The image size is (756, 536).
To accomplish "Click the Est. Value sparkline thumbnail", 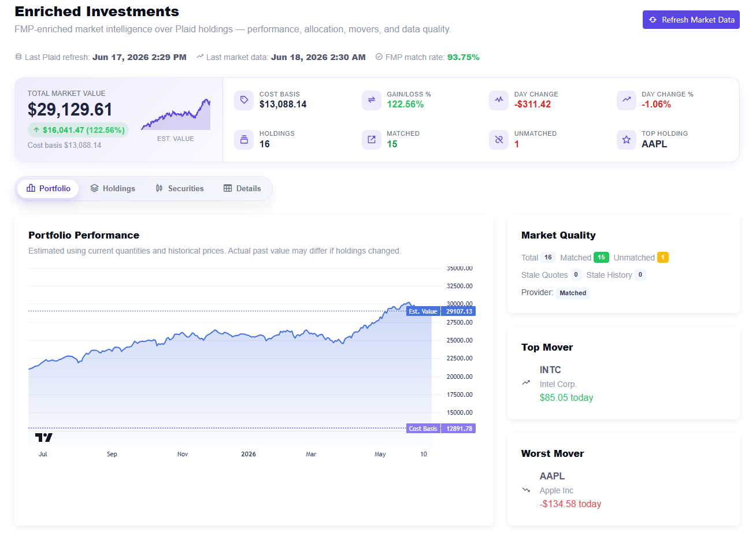I will (176, 114).
